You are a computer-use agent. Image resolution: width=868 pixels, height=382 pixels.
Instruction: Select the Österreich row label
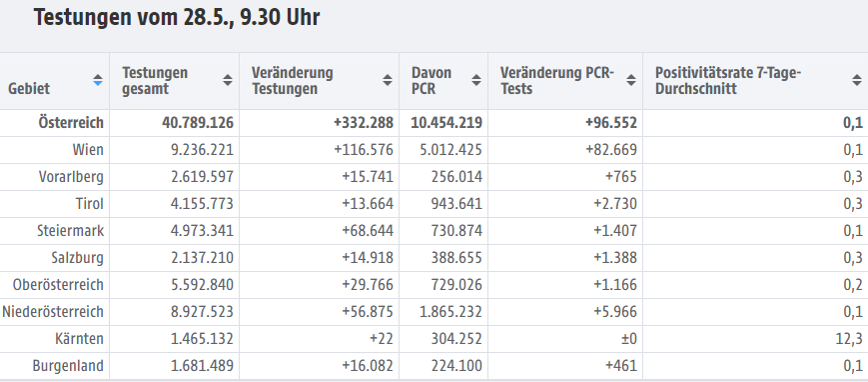click(71, 123)
